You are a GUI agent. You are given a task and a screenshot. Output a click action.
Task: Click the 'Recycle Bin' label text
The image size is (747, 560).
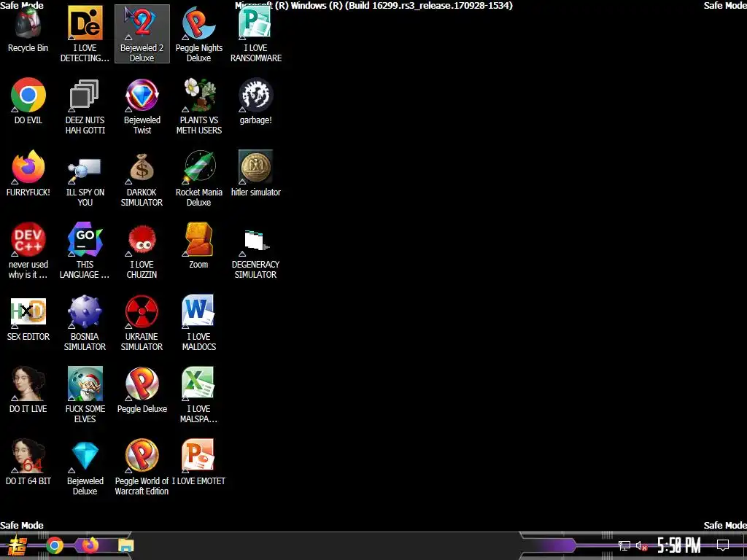28,47
